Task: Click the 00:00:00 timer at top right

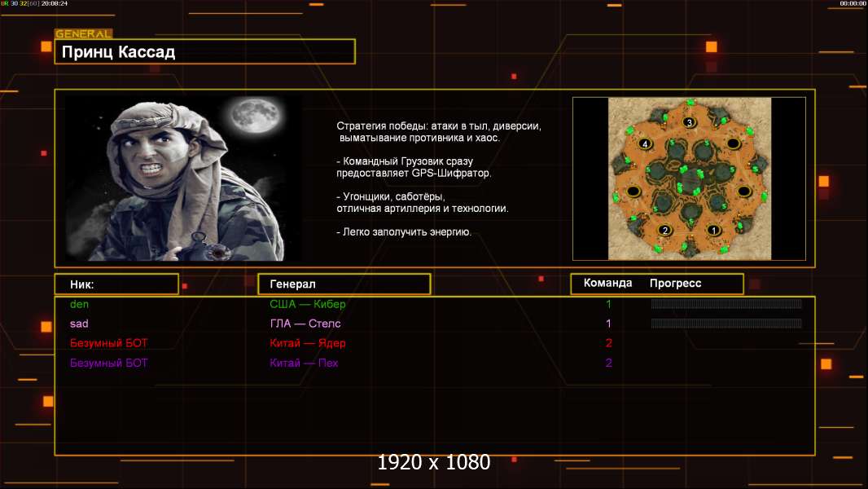Action: (x=853, y=3)
